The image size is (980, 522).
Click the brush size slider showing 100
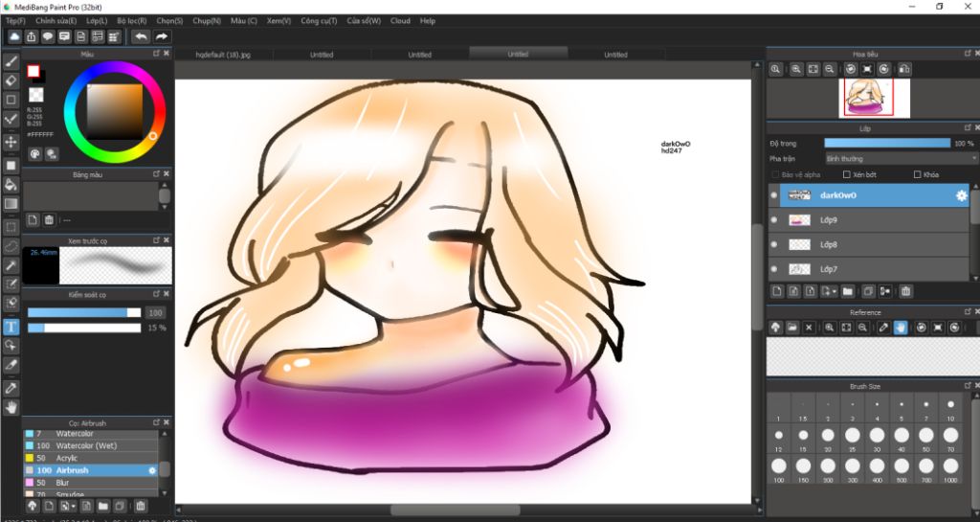(x=84, y=312)
